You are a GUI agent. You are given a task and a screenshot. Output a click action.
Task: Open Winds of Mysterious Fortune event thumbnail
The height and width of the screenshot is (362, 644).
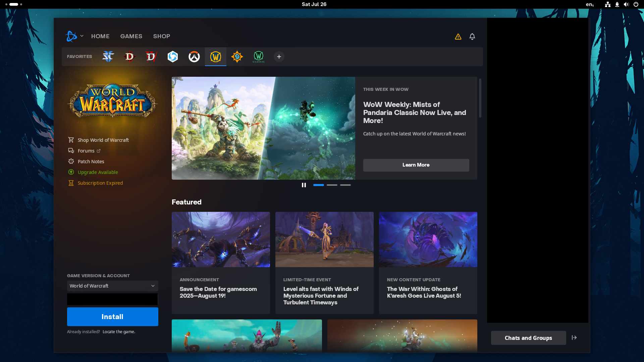[324, 239]
